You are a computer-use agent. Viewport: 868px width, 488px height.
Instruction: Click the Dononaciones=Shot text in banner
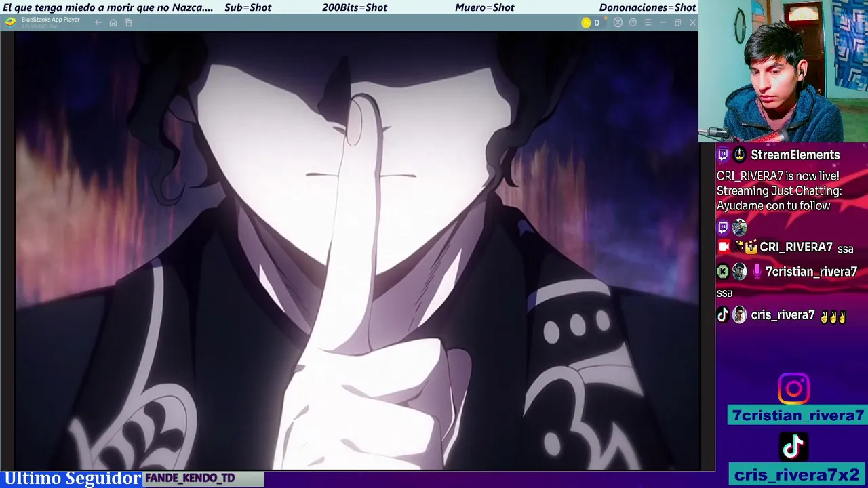tap(648, 7)
